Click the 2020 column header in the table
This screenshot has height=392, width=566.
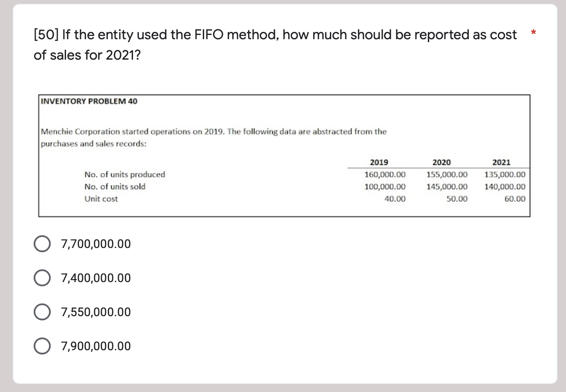(x=441, y=162)
